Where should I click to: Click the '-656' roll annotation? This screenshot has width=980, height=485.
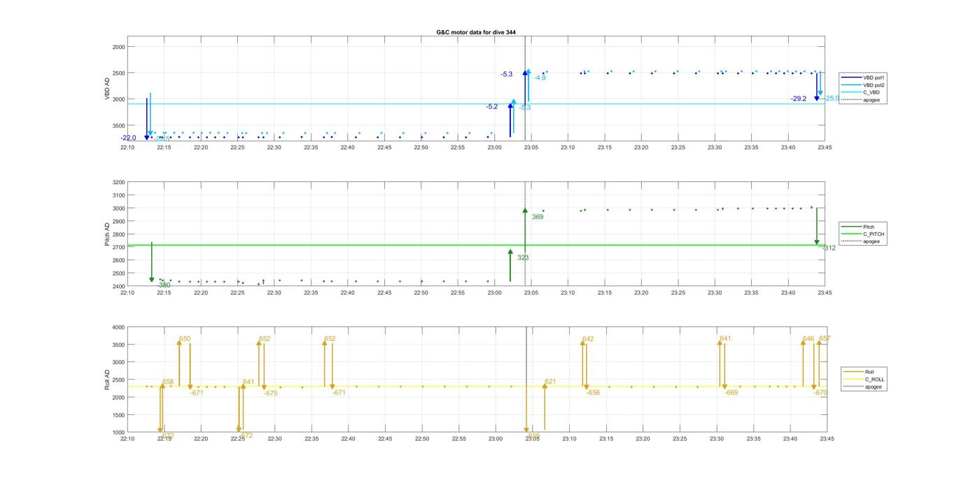click(x=594, y=393)
